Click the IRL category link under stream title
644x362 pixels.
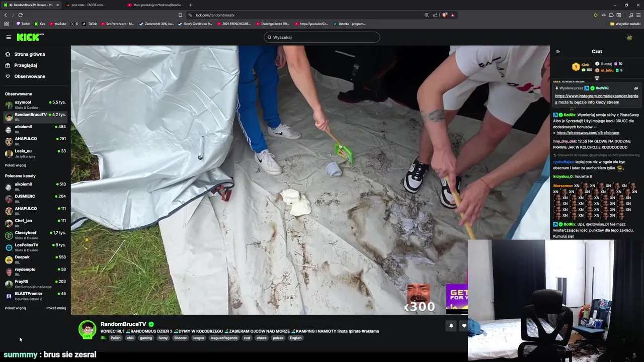[x=103, y=338]
